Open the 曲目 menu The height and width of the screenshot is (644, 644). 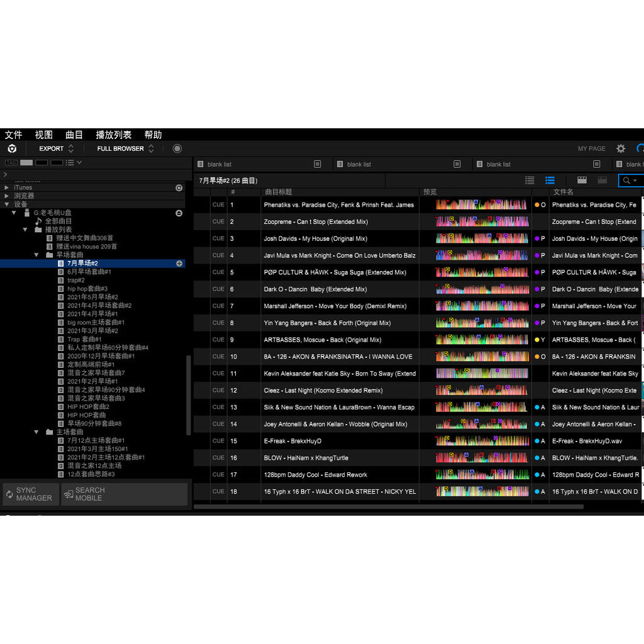[x=74, y=135]
